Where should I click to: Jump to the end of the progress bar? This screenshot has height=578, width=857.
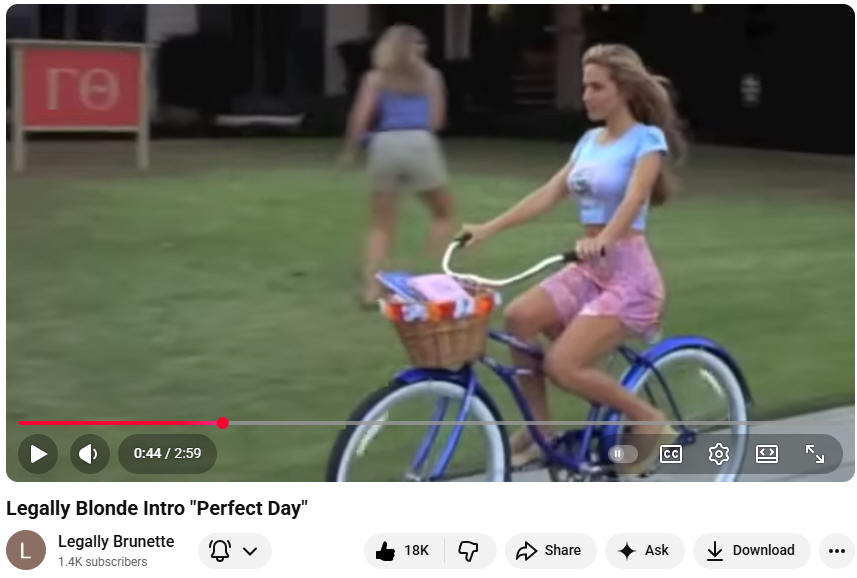836,423
